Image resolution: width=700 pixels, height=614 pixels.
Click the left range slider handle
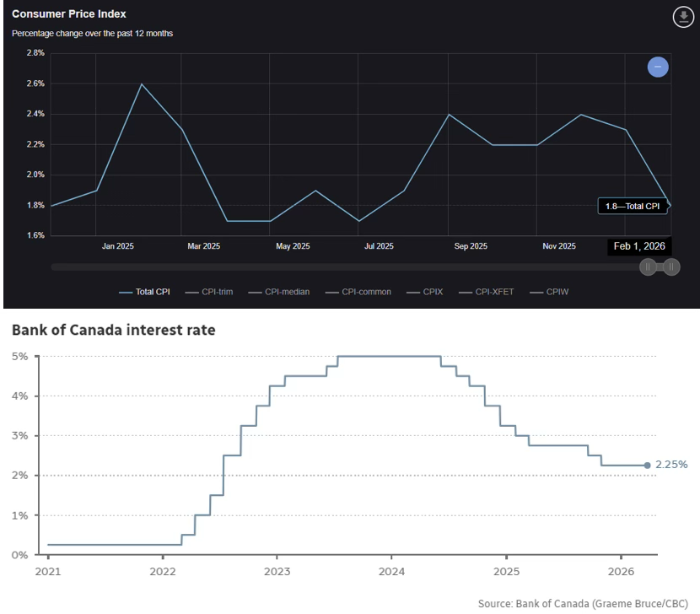click(648, 267)
